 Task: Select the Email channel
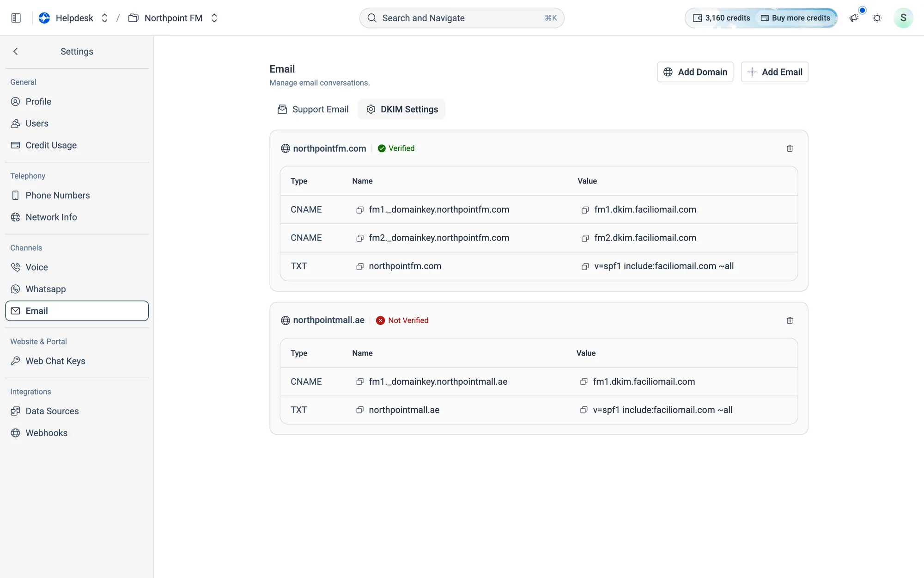point(77,311)
